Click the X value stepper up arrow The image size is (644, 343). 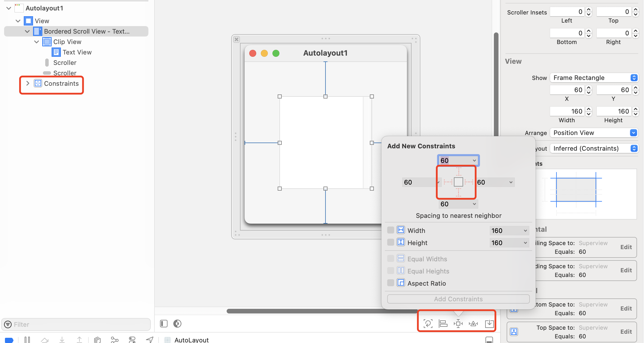(x=589, y=88)
